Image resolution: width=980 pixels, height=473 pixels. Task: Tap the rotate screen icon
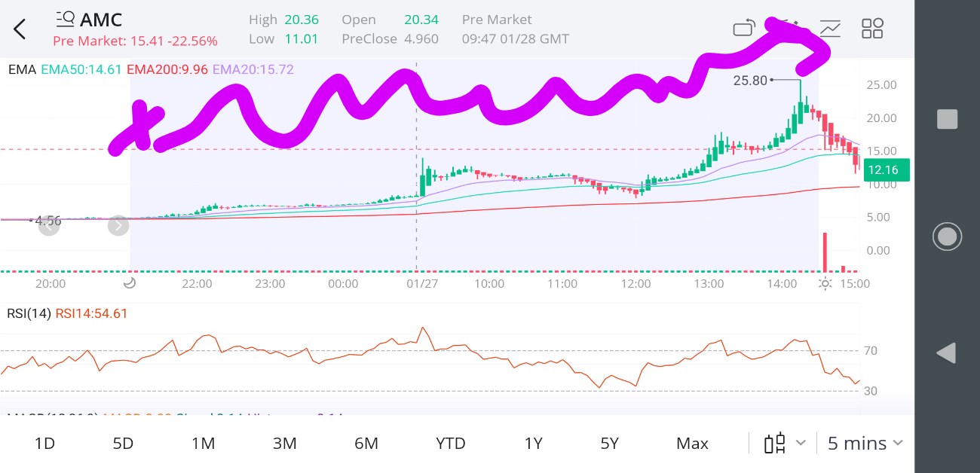[x=744, y=29]
